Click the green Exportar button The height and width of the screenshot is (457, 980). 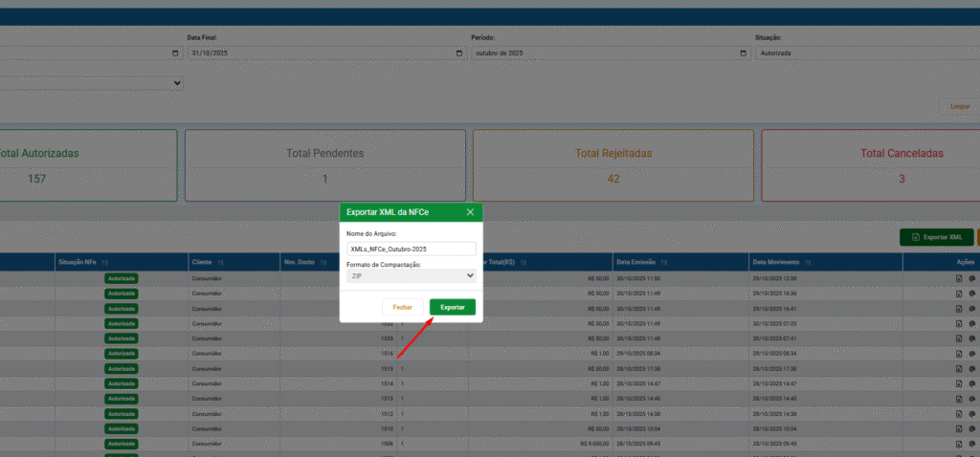pos(453,307)
